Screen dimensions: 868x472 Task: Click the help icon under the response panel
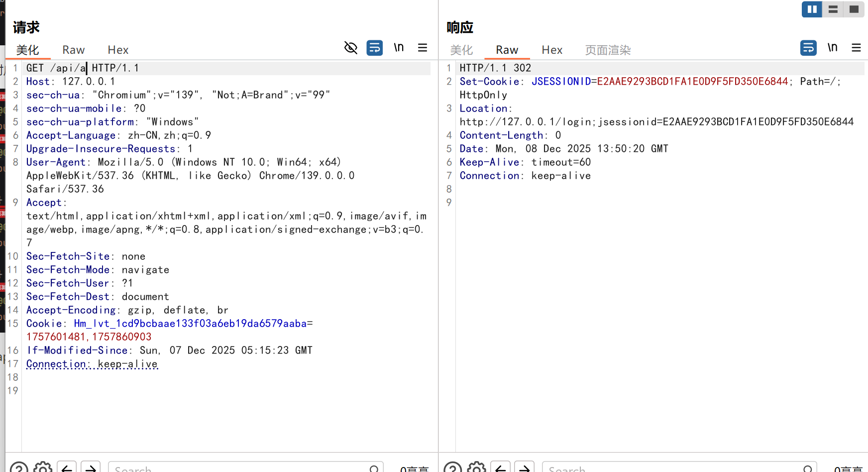click(x=452, y=469)
